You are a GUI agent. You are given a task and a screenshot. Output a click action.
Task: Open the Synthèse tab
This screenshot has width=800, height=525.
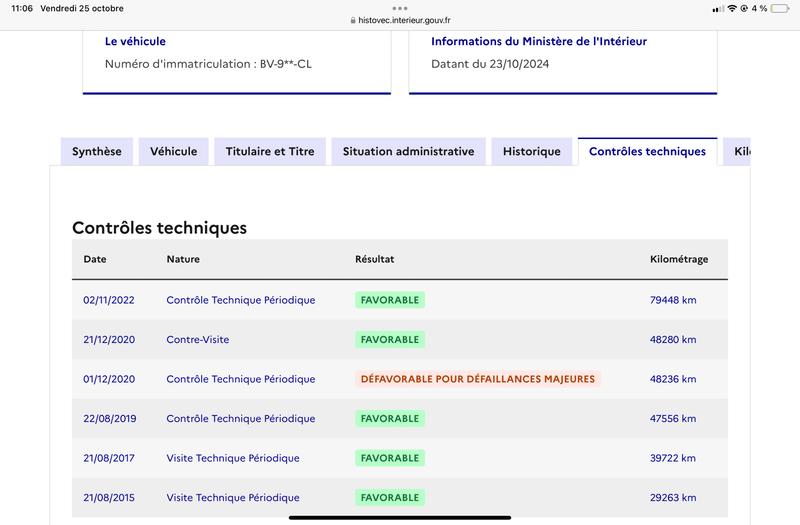(x=97, y=152)
